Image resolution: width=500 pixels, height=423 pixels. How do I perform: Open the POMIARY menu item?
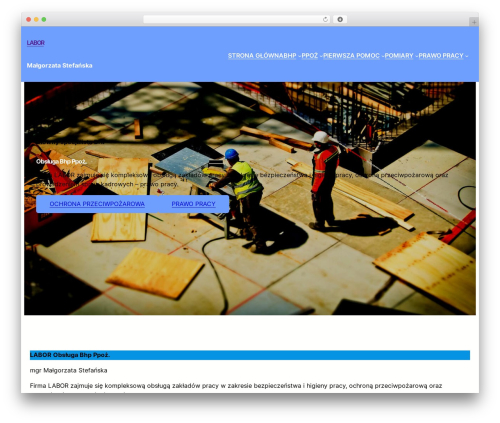point(399,56)
